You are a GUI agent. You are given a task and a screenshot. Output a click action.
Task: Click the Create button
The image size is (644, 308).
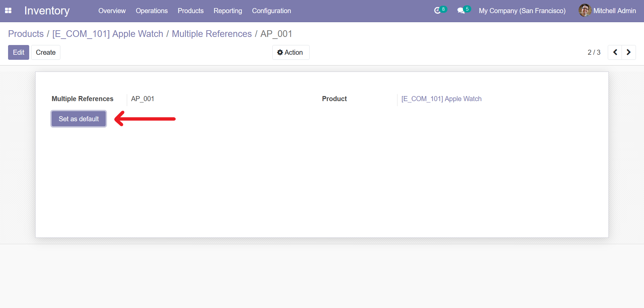click(46, 52)
